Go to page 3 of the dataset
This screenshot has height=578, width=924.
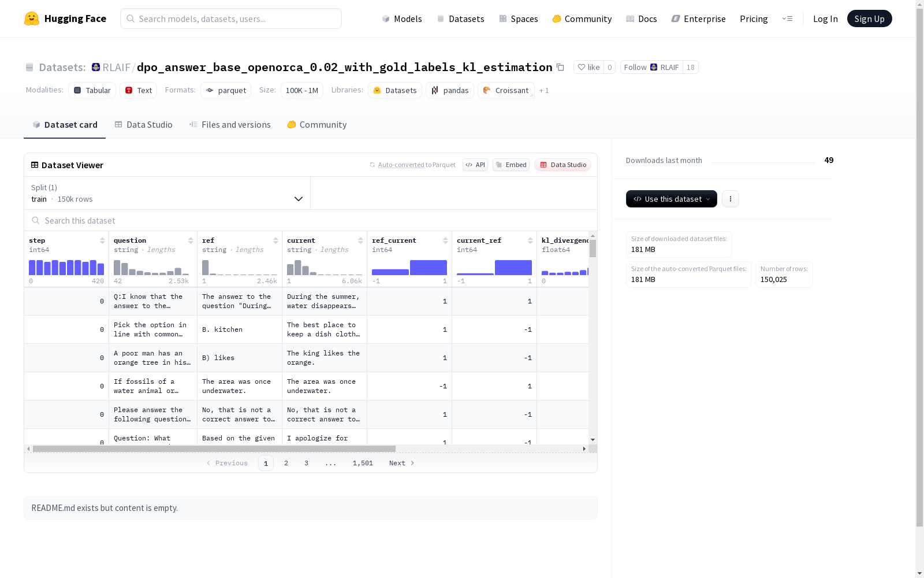coord(306,463)
